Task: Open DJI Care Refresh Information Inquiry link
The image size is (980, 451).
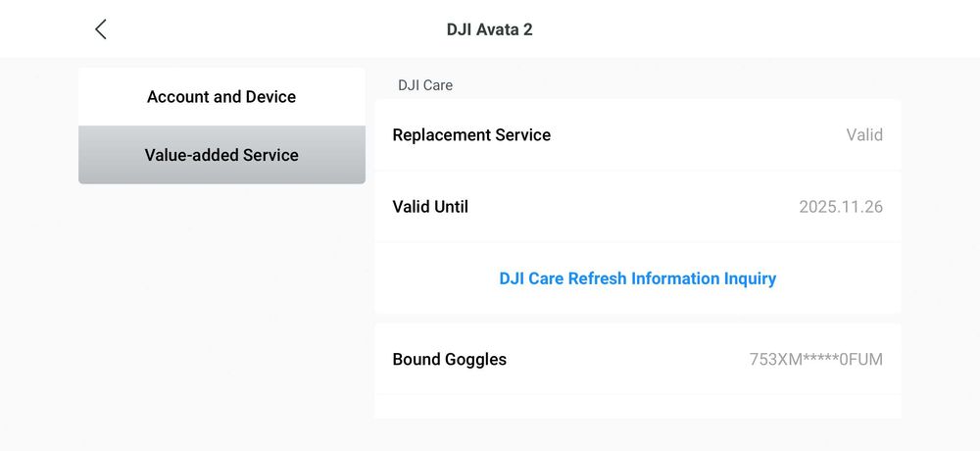Action: click(637, 278)
